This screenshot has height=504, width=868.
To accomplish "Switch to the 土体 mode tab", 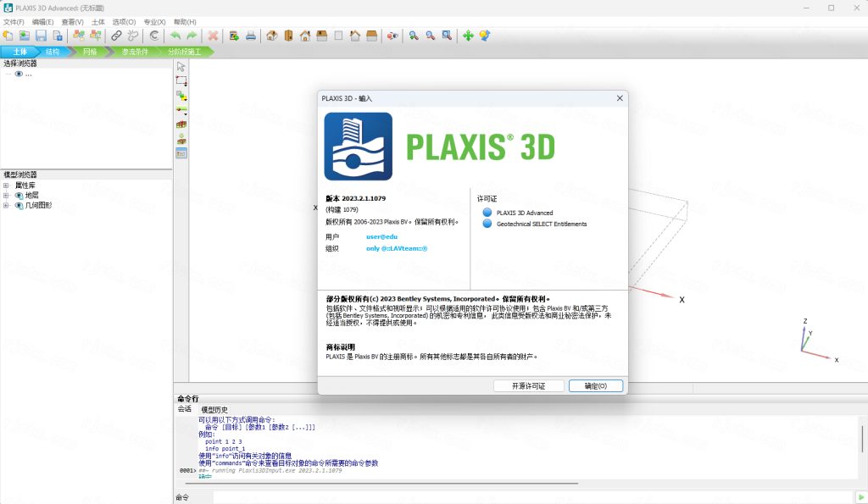I will pos(19,52).
